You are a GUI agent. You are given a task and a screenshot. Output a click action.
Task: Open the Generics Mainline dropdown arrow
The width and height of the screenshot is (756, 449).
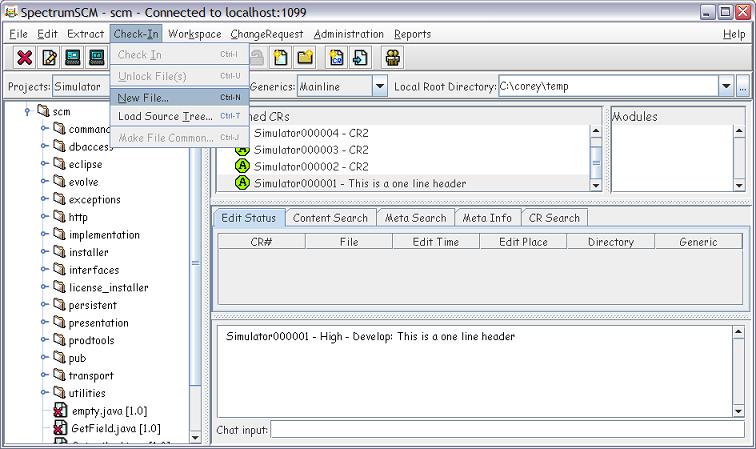click(x=380, y=86)
